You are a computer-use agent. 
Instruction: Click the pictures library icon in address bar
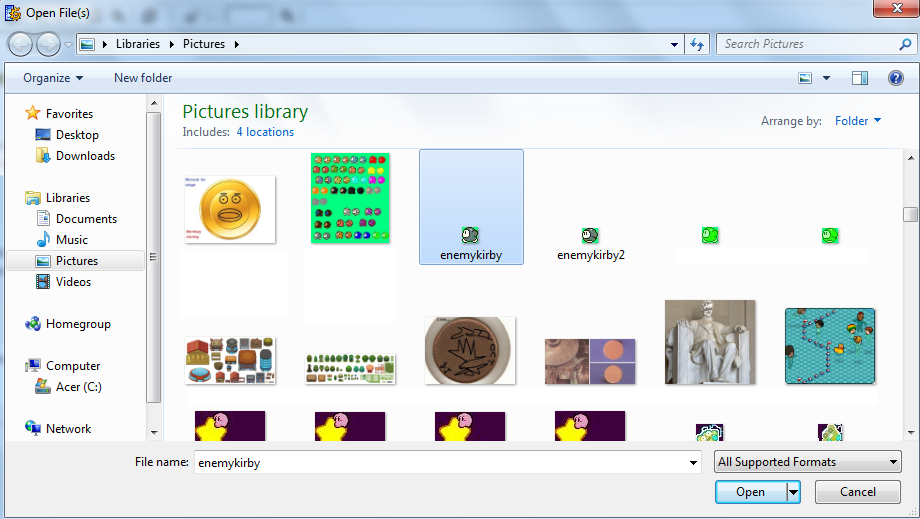[87, 44]
